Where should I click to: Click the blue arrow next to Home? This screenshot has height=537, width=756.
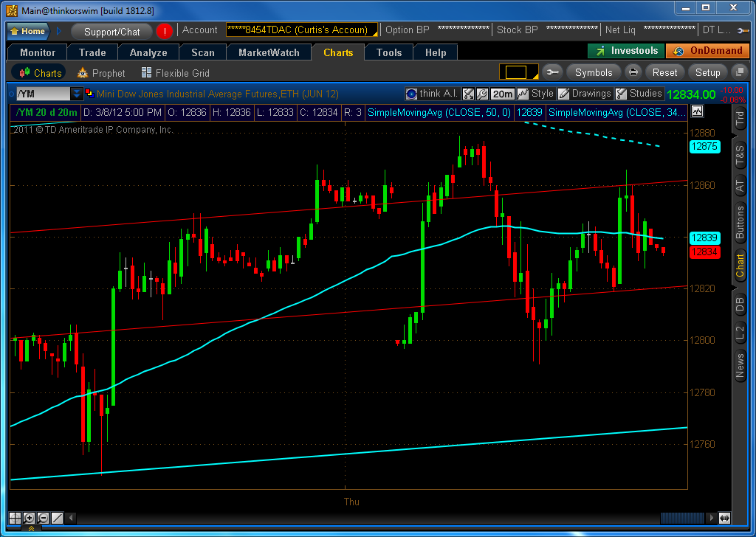59,31
